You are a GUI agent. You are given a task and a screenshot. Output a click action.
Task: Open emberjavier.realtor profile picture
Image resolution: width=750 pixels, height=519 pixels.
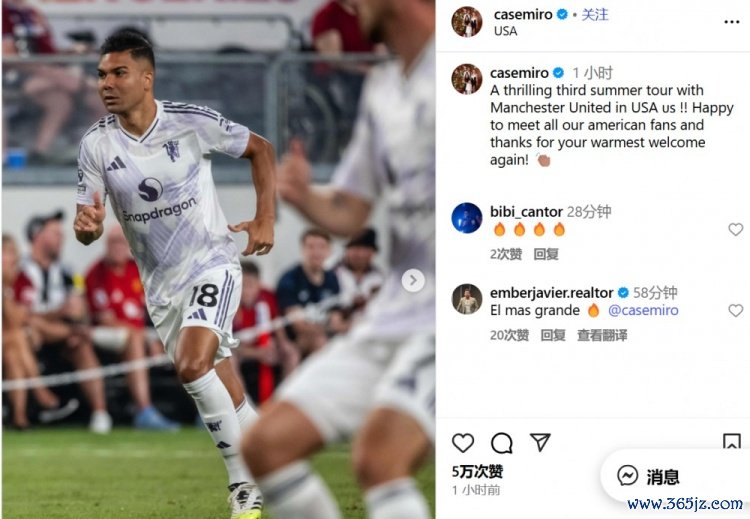click(467, 299)
